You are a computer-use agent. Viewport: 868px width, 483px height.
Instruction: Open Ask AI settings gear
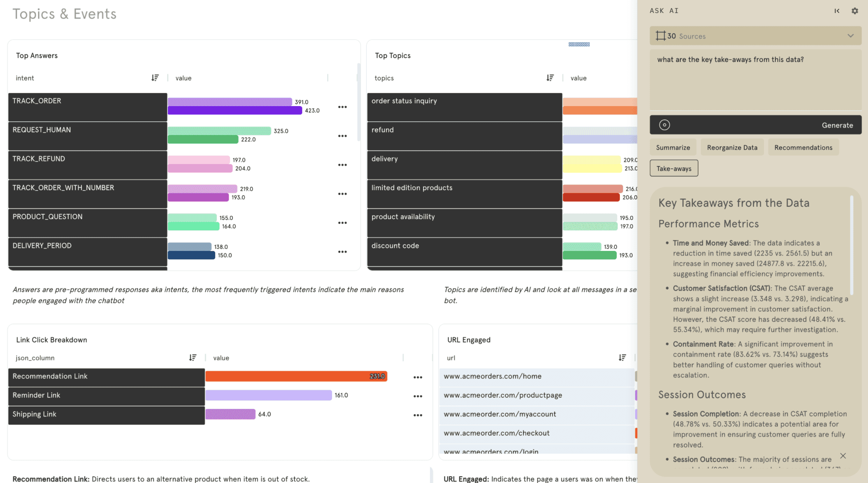click(x=854, y=11)
